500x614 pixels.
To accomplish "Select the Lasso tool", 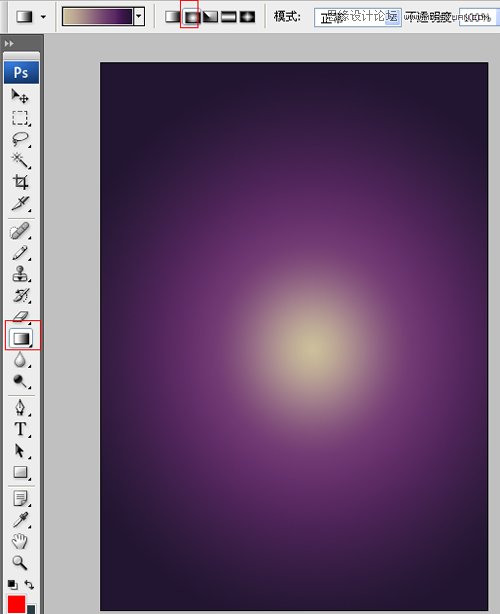I will [20, 139].
